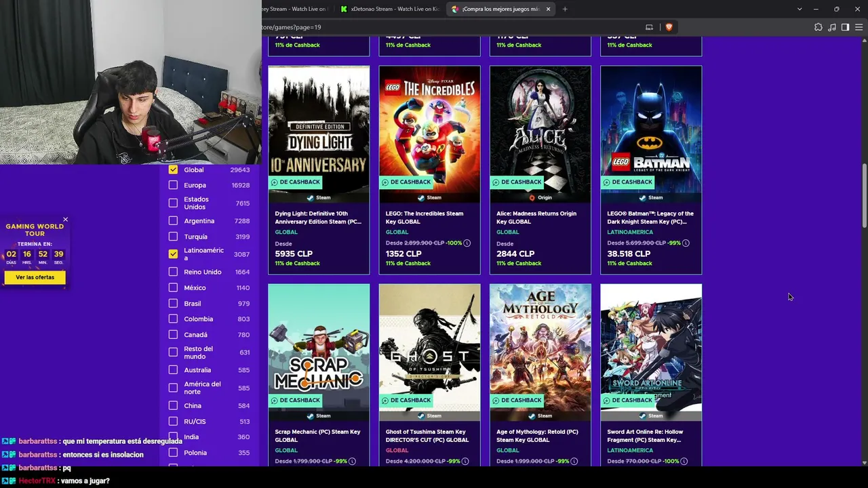Open Sword Art Online Hollow Fragment title
Viewport: 868px width, 488px height.
644,436
